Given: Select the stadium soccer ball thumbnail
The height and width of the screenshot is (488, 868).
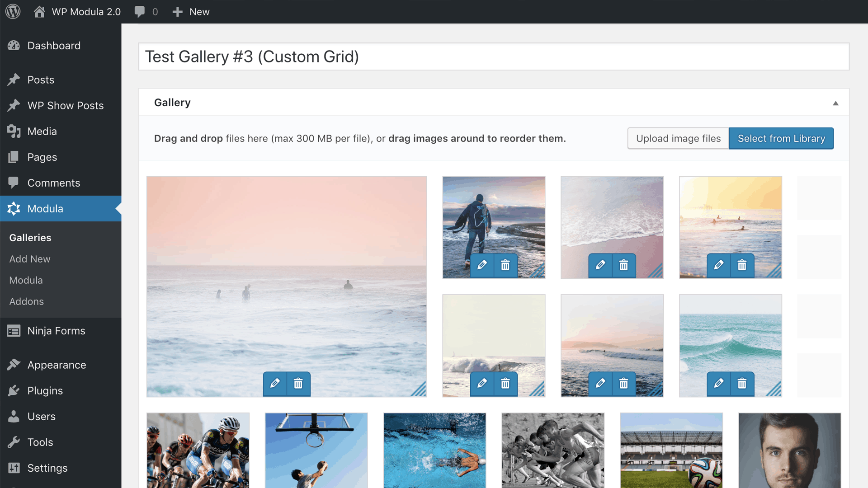Looking at the screenshot, I should [x=671, y=450].
